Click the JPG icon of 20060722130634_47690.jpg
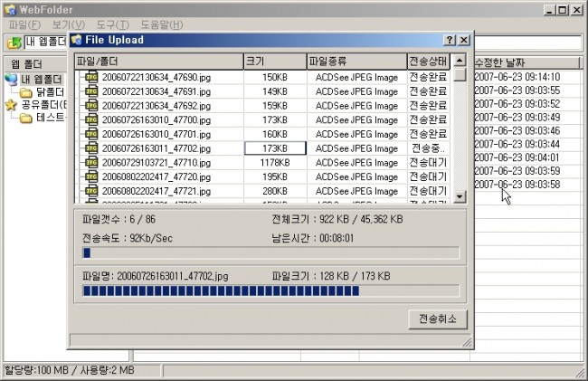This screenshot has height=381, width=588. (x=90, y=77)
